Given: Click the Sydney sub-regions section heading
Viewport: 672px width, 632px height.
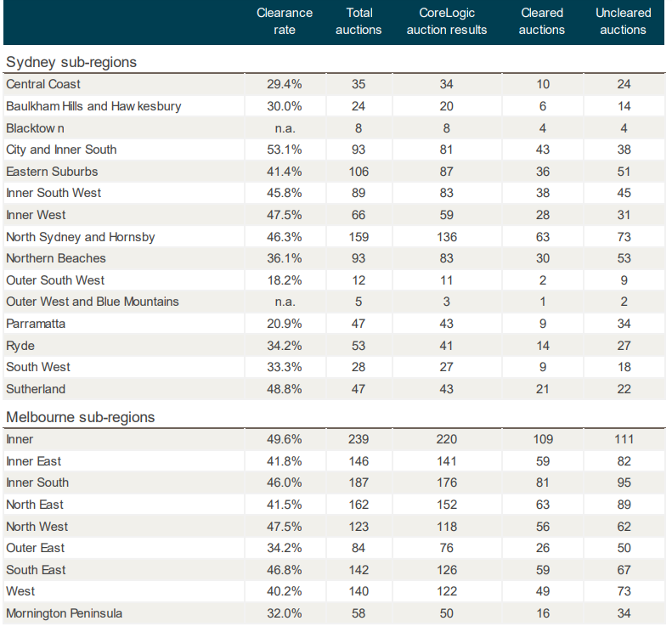Looking at the screenshot, I should [x=71, y=62].
